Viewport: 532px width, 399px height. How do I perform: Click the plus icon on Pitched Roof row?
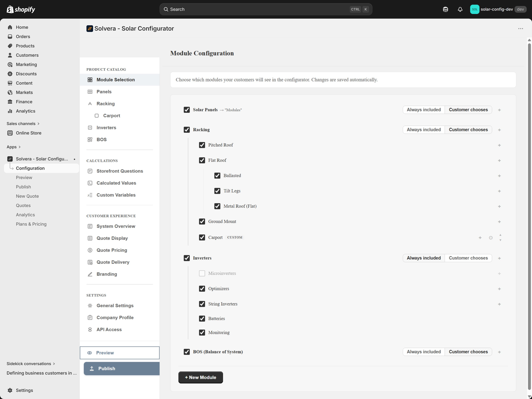tap(499, 145)
